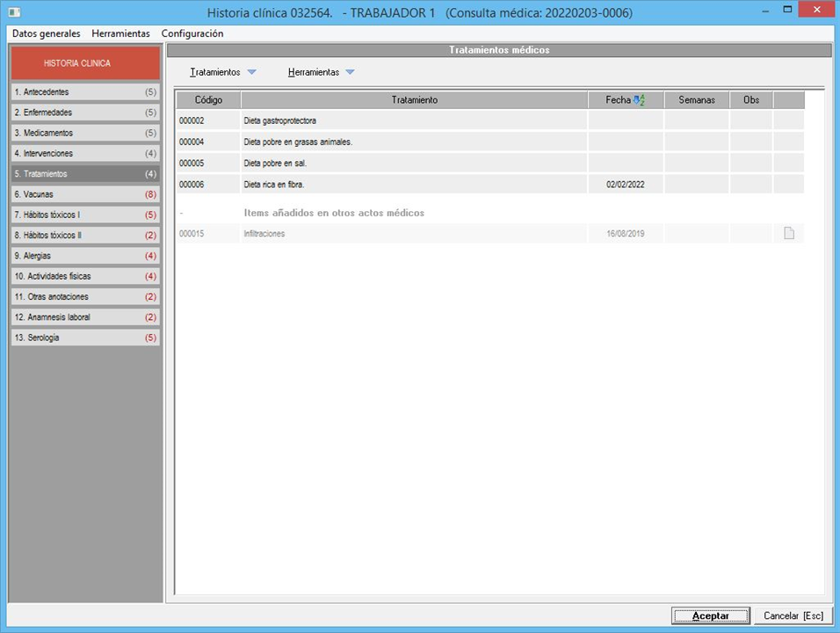Viewport: 840px width, 633px height.
Task: Click the Cancelar [Esc] button
Action: click(x=793, y=615)
